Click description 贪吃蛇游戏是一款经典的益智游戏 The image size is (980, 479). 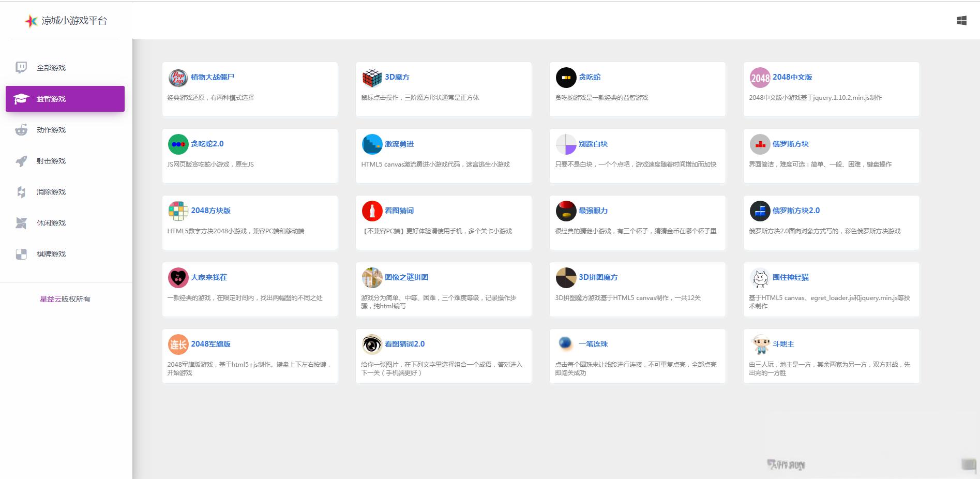click(601, 98)
